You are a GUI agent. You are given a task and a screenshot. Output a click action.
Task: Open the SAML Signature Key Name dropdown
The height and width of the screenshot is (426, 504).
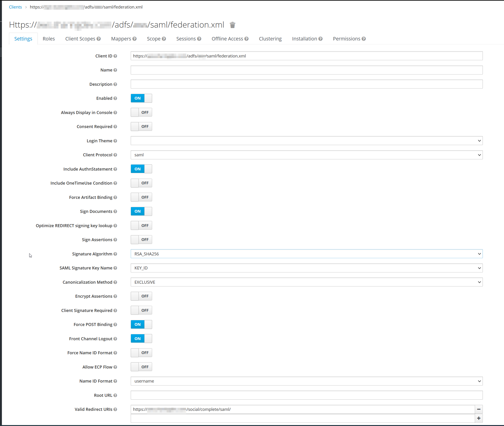click(x=306, y=268)
